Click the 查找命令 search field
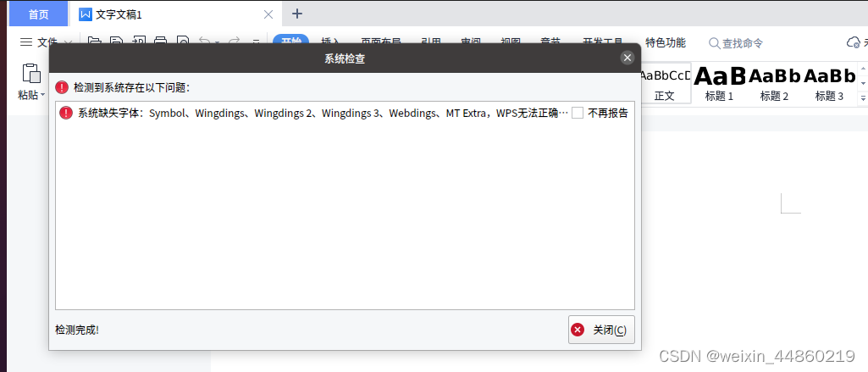 coord(736,43)
